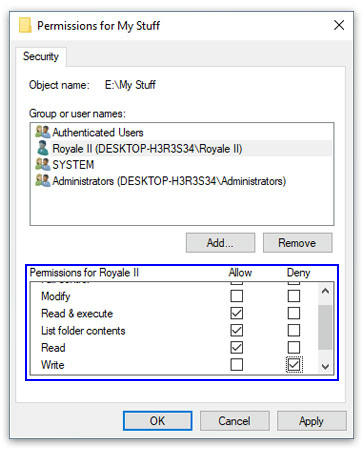Check Deny for List folder contents
The image size is (364, 450).
(294, 330)
